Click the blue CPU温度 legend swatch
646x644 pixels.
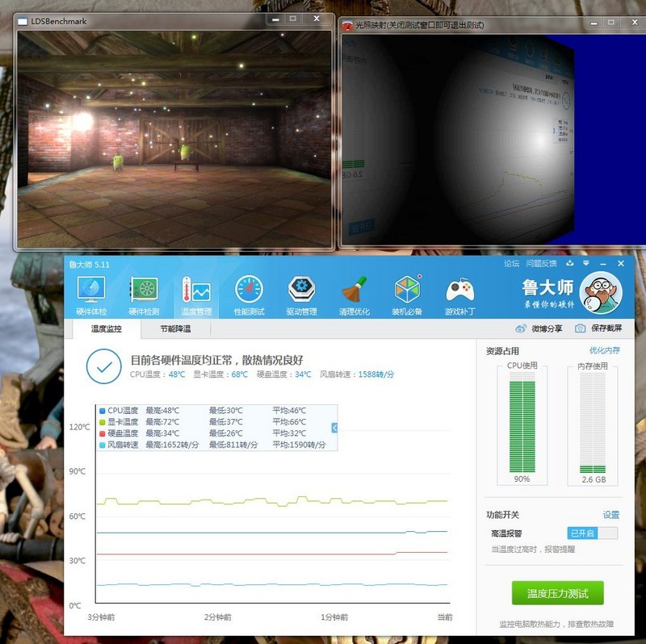point(103,411)
